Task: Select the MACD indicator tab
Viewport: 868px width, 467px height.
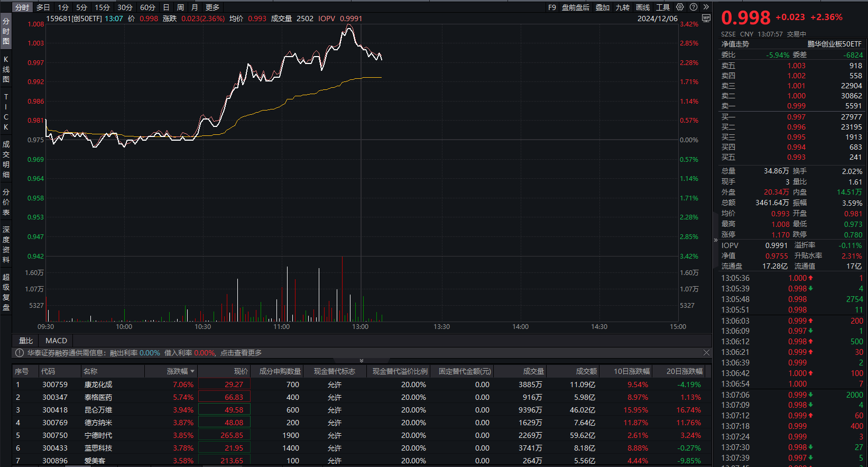Action: [x=56, y=341]
